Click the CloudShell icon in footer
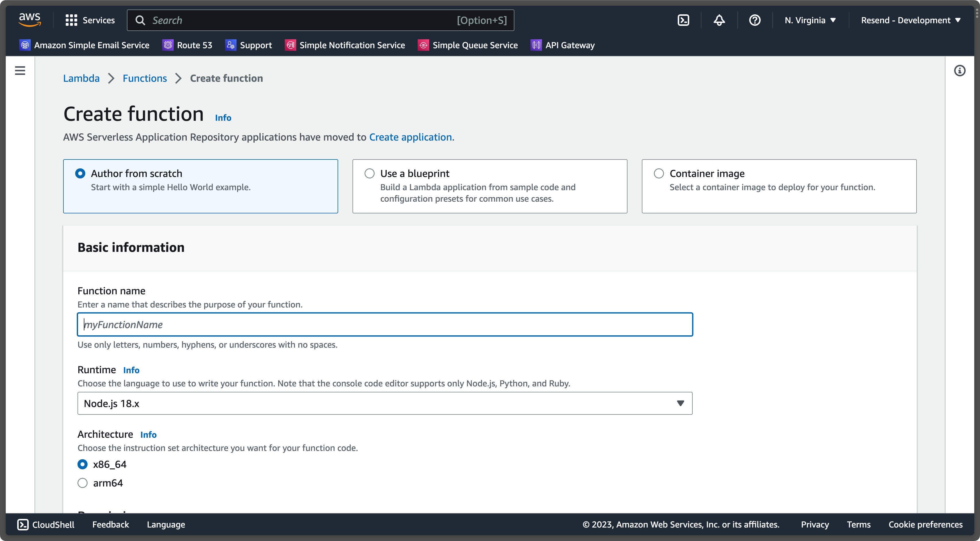 [23, 524]
